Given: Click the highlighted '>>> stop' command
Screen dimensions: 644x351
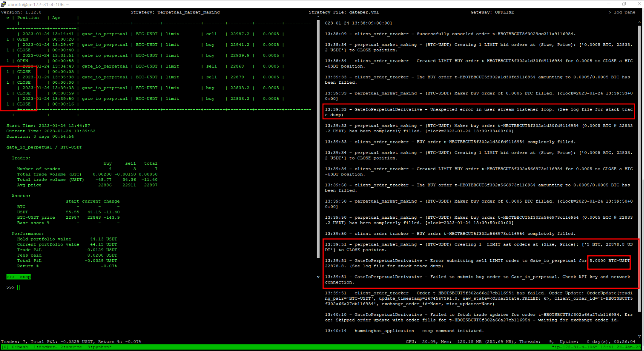Looking at the screenshot, I should [x=18, y=277].
